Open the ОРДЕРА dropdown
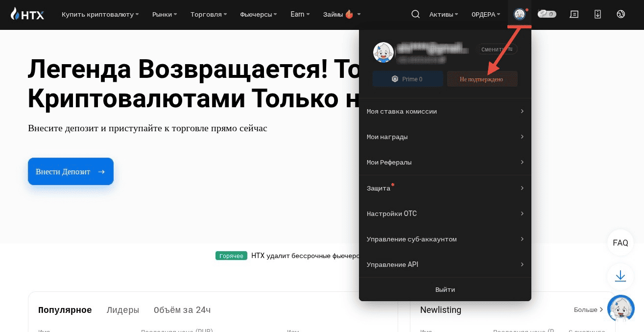Screen dimensions: 644x332 486,14
